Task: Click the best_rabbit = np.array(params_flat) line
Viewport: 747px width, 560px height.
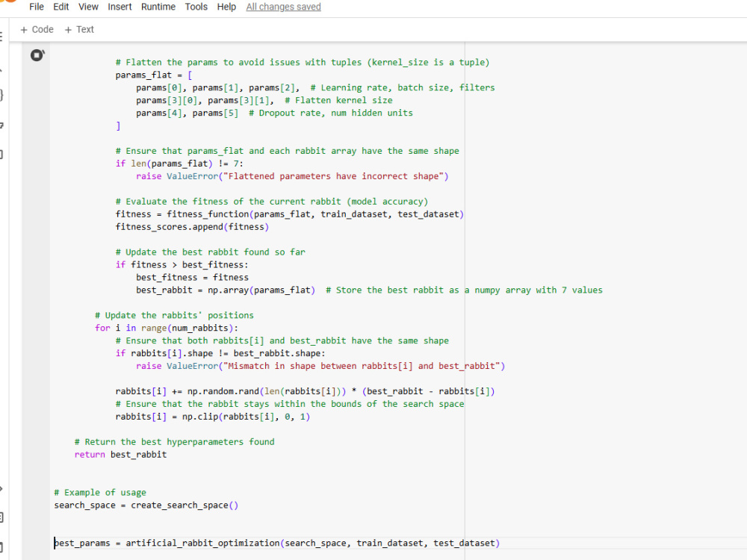Action: (x=369, y=290)
